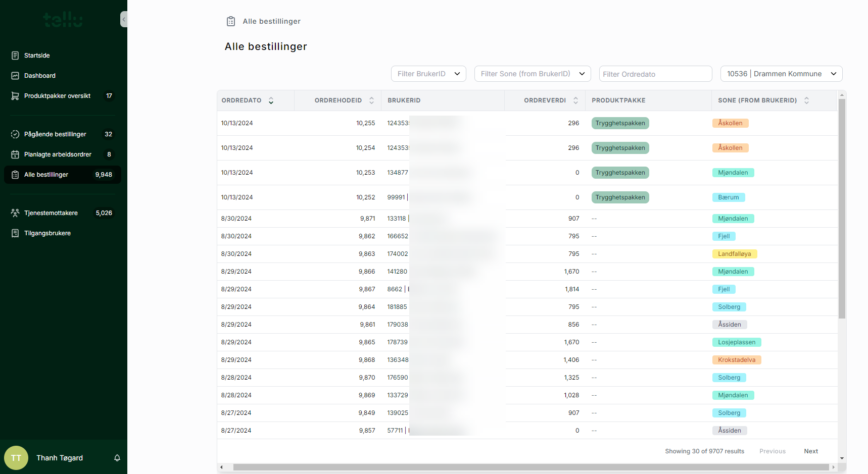Click the Filter Ordredato input field
Image resolution: width=868 pixels, height=474 pixels.
tap(655, 74)
